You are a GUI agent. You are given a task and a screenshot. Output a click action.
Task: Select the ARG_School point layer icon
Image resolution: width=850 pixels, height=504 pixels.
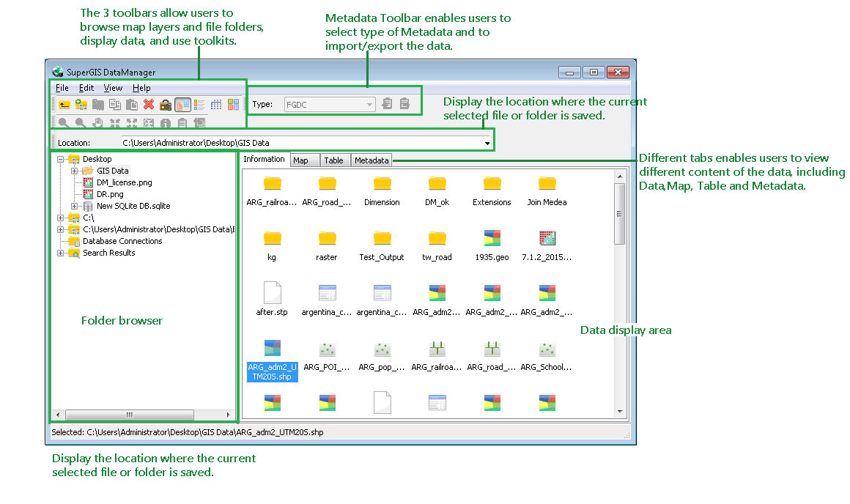click(547, 349)
